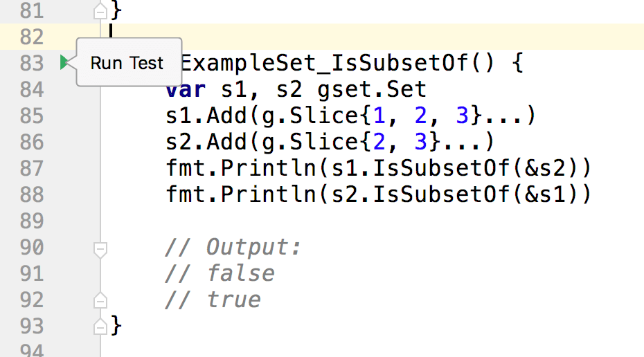Click line number 91 in the gutter
Image resolution: width=644 pixels, height=357 pixels.
click(32, 273)
